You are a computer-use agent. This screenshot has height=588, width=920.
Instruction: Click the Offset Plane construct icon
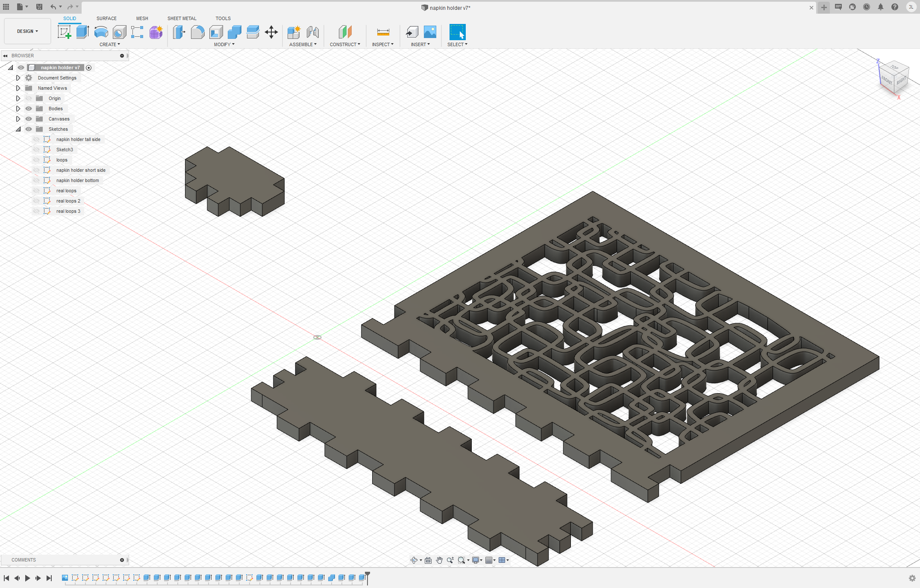tap(345, 32)
